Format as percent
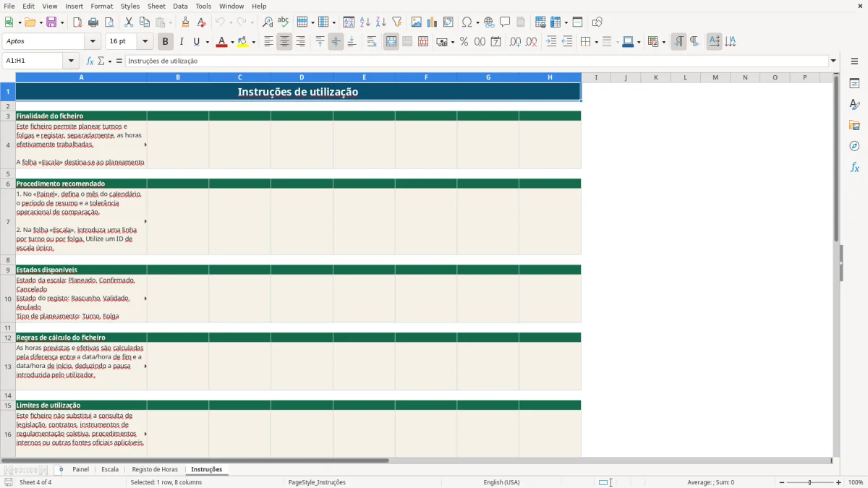Image resolution: width=868 pixels, height=488 pixels. point(464,42)
